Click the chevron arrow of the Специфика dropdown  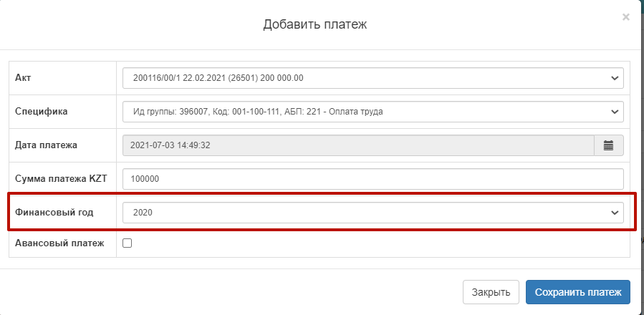coord(614,112)
